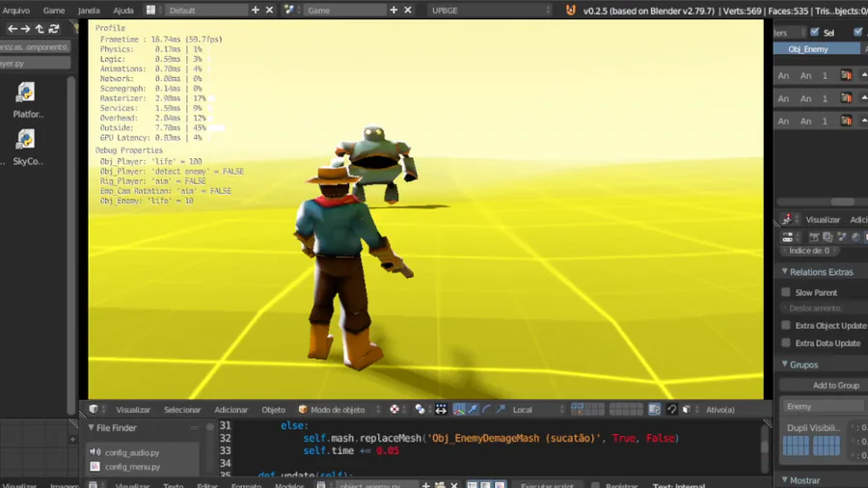Add a new screen layout next to Default

[x=256, y=10]
